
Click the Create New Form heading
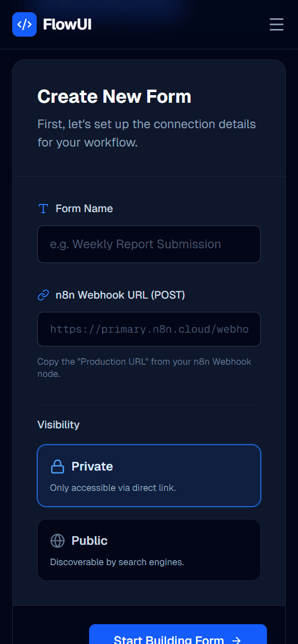click(114, 96)
